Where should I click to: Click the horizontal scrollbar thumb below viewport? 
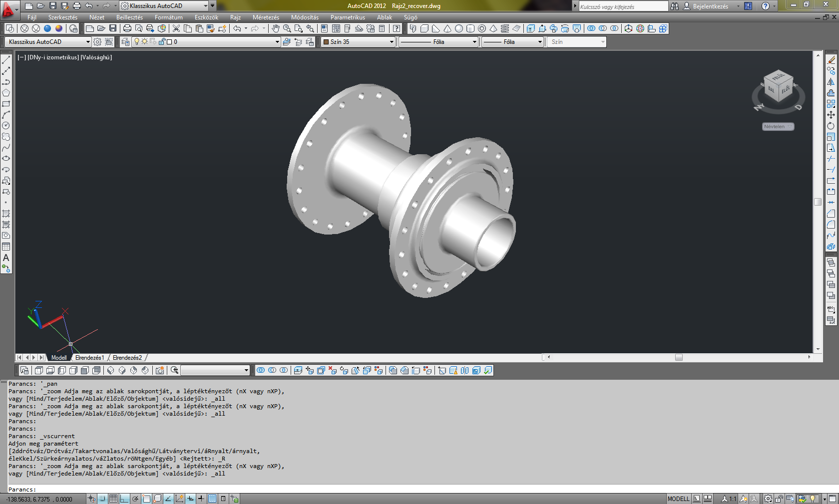click(x=679, y=357)
